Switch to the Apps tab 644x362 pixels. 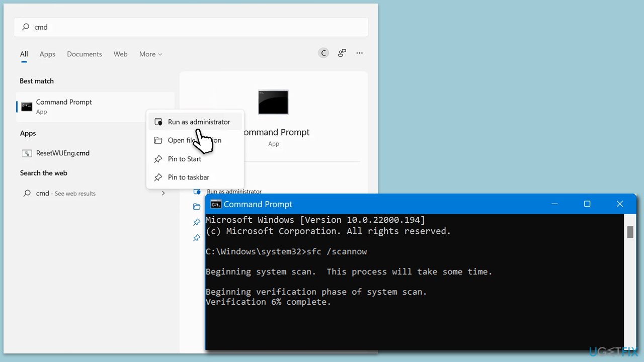(47, 54)
